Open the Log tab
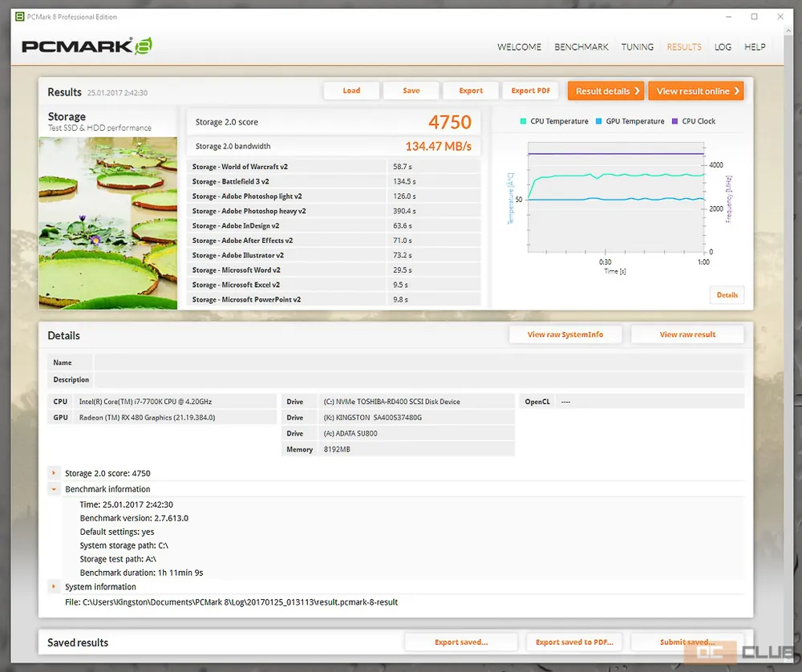Screen dimensions: 802x672 coord(723,47)
